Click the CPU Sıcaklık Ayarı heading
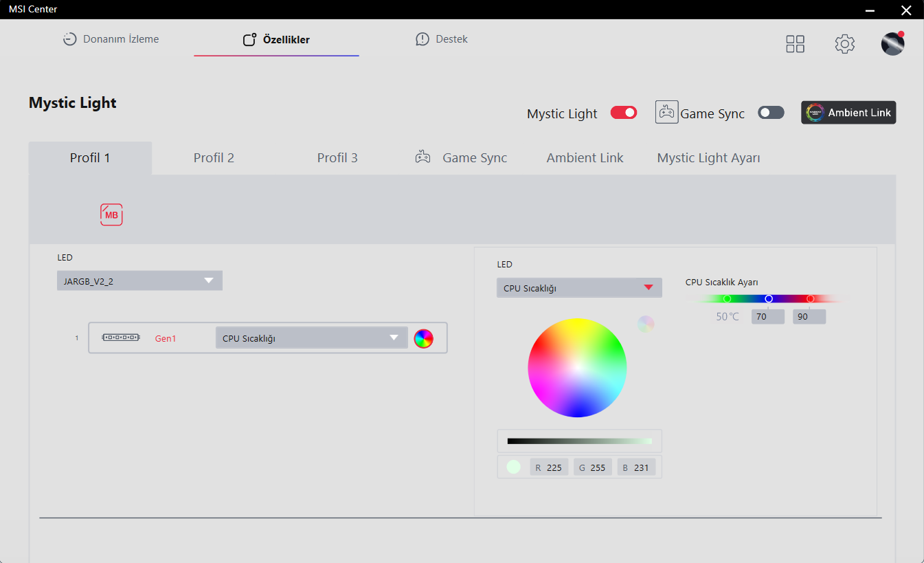Viewport: 924px width, 563px height. click(x=721, y=282)
